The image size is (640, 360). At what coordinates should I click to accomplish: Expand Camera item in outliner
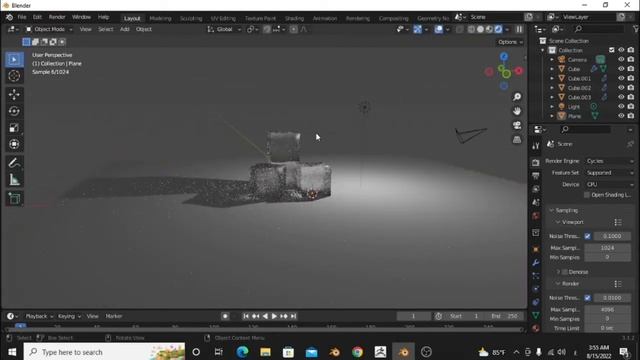[552, 60]
